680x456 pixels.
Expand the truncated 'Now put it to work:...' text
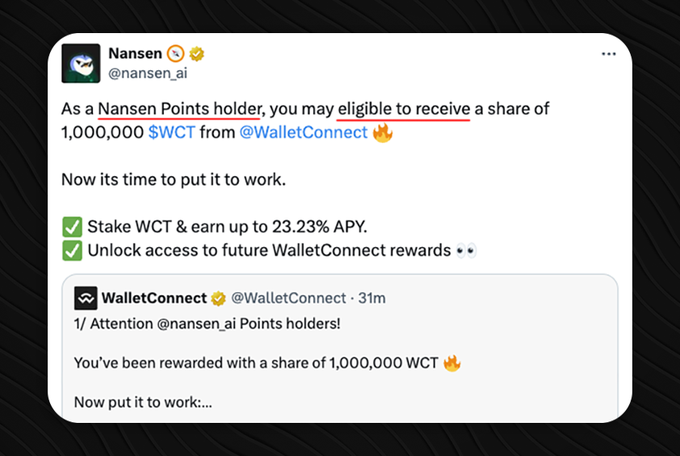[143, 402]
